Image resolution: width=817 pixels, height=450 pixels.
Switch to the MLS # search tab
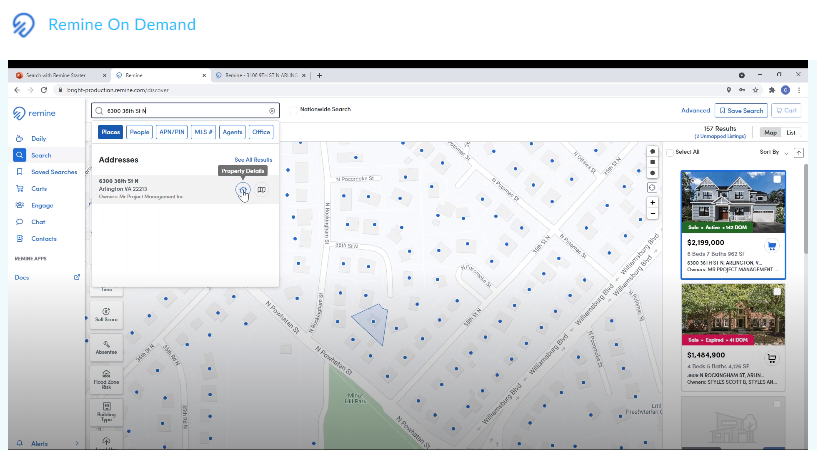coord(203,132)
